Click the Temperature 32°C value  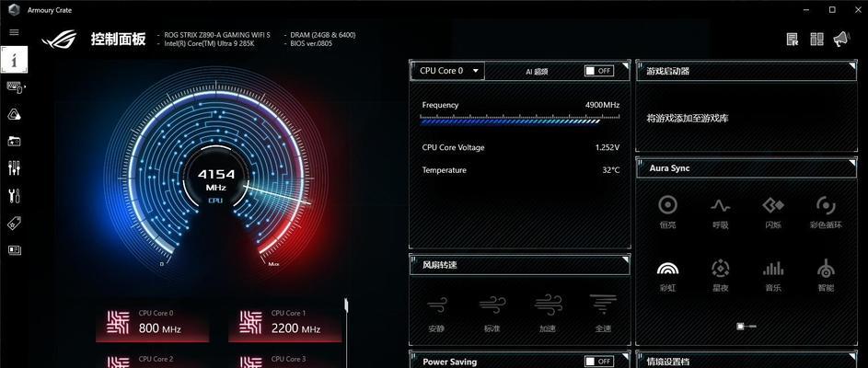(x=611, y=170)
